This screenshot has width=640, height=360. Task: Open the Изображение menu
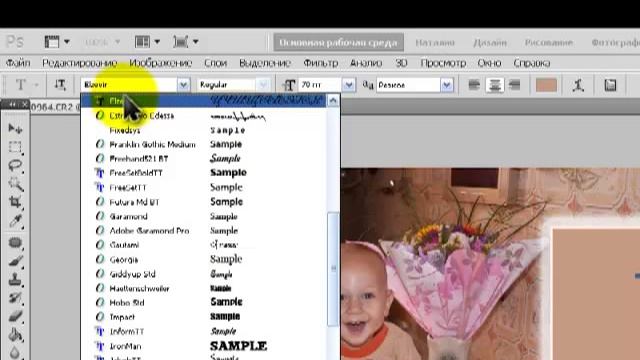pos(160,63)
